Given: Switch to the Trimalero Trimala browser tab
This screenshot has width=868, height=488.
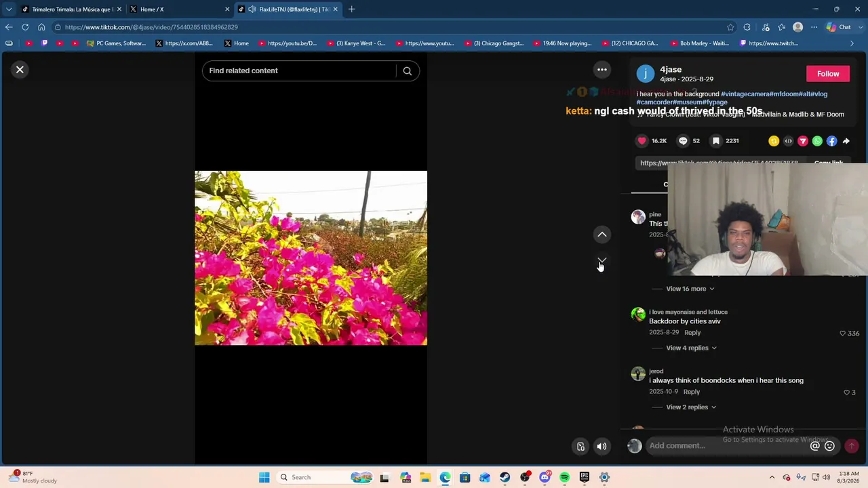Looking at the screenshot, I should [71, 9].
